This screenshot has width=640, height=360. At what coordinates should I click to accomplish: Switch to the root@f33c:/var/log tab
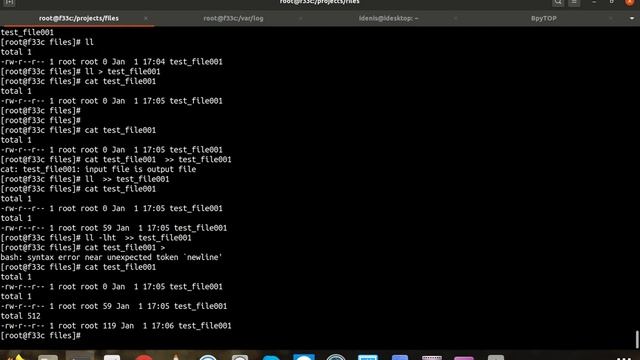[233, 18]
